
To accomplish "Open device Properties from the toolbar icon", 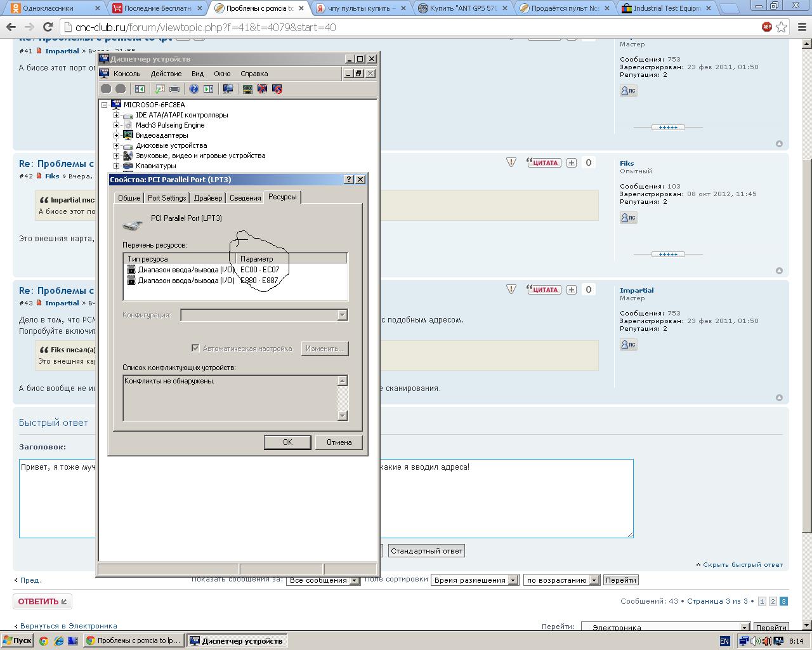I will [160, 89].
